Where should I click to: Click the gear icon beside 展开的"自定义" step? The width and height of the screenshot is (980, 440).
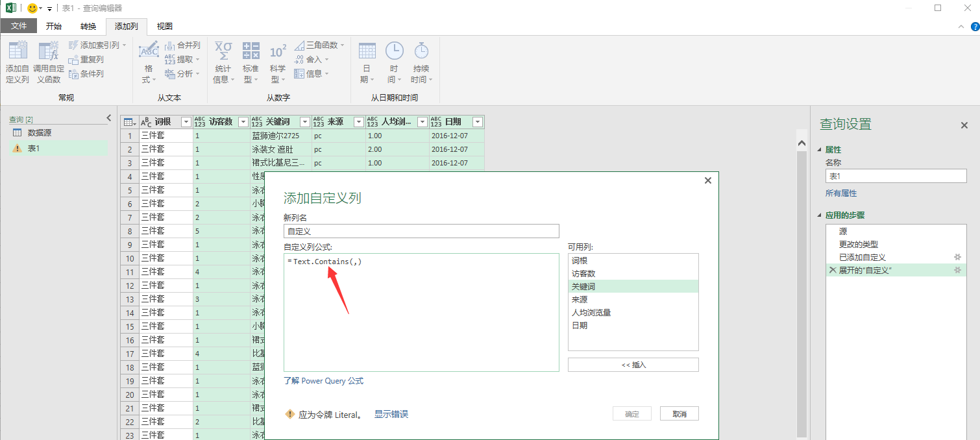(957, 270)
